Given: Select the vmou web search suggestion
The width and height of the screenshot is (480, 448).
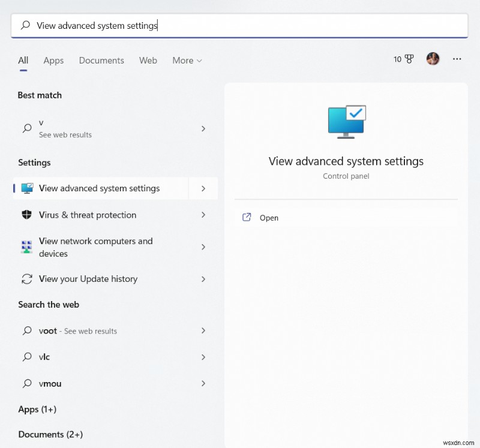Looking at the screenshot, I should [50, 383].
